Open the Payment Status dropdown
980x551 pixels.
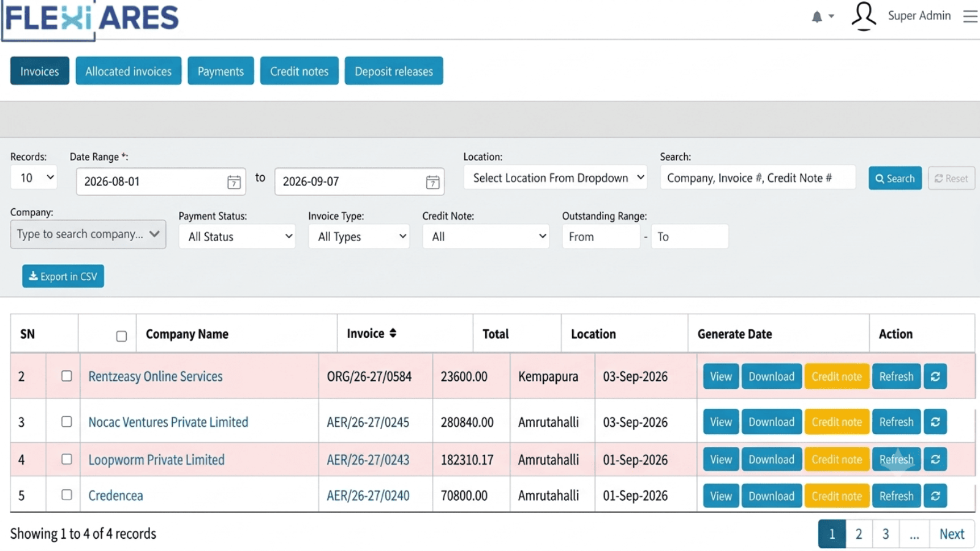coord(237,236)
